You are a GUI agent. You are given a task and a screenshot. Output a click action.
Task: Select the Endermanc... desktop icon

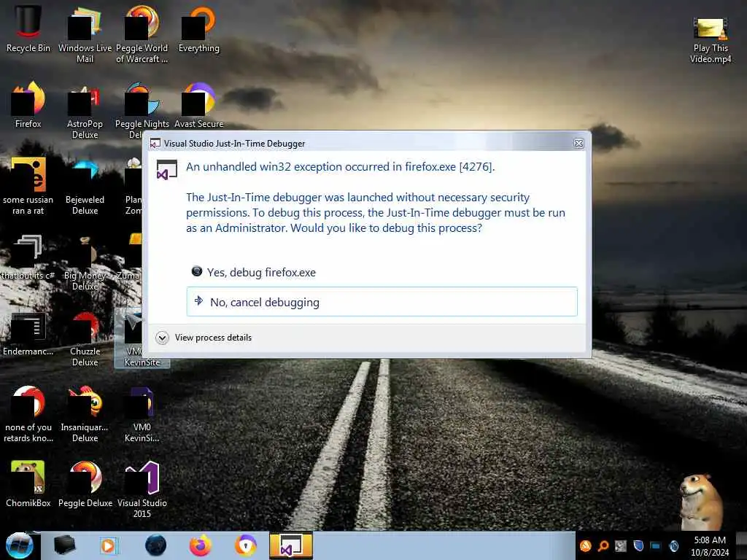pos(28,333)
